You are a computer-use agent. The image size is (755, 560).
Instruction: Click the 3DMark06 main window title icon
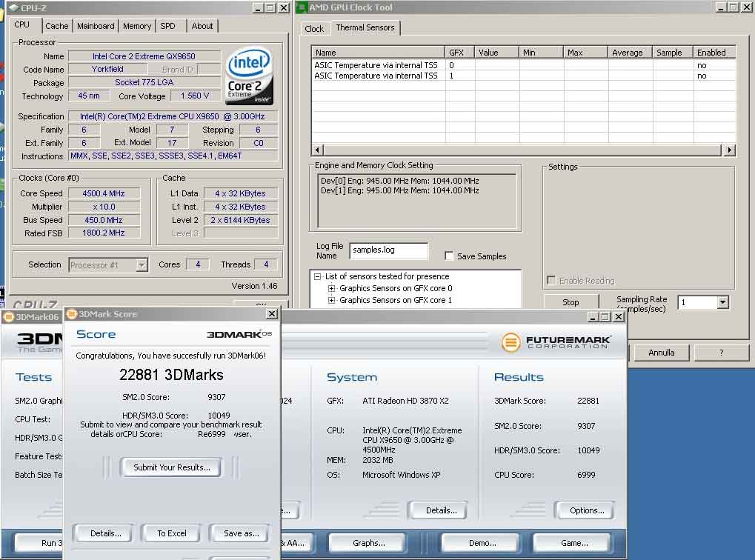(x=8, y=317)
